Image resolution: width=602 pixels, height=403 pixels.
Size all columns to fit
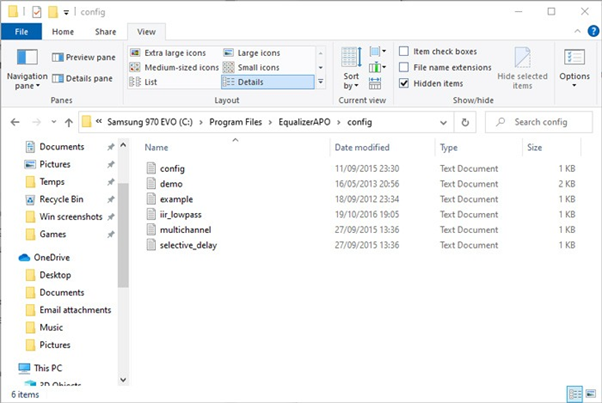375,83
